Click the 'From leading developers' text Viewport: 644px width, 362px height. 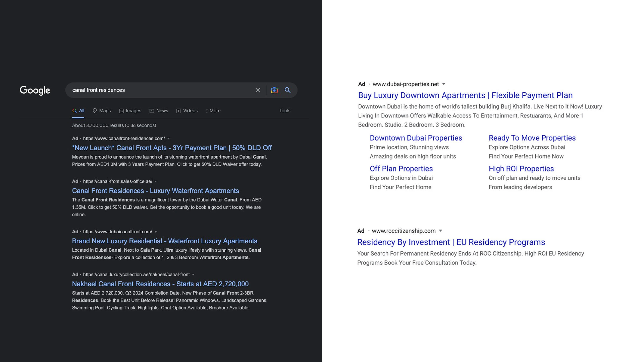520,187
